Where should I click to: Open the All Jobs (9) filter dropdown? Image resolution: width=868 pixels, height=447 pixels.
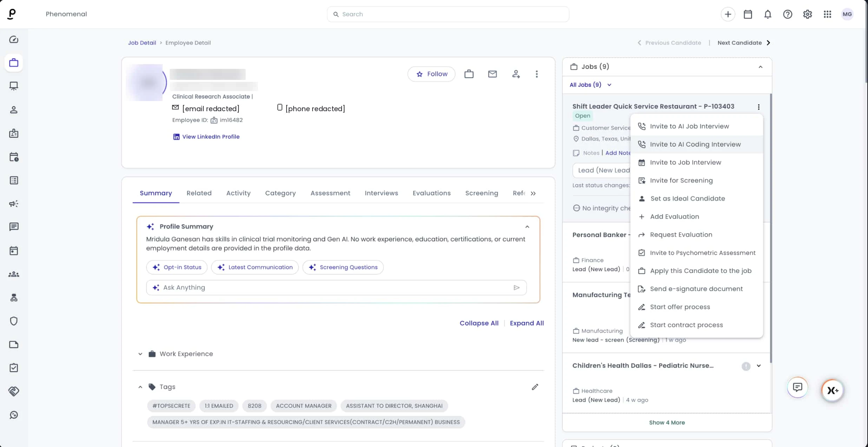[x=590, y=85]
